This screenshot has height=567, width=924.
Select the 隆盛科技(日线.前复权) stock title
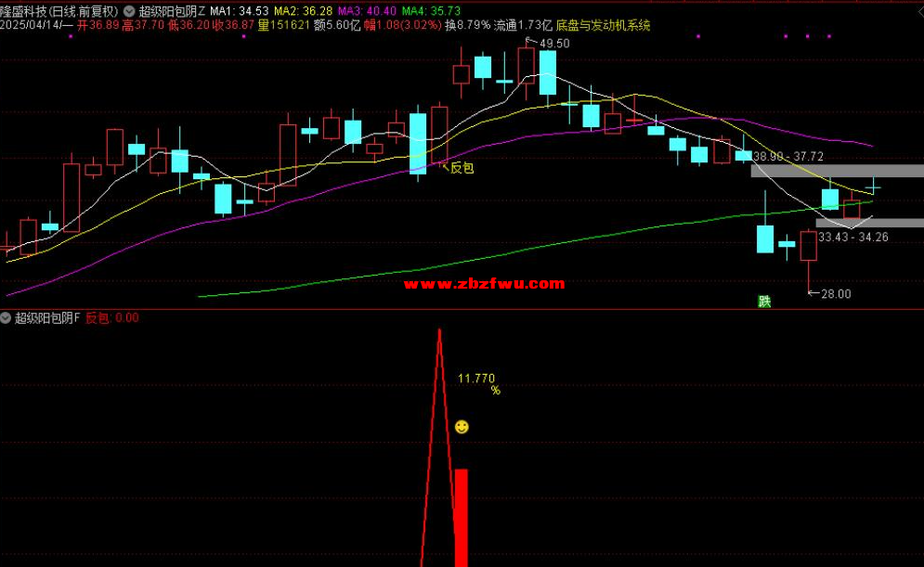tap(59, 11)
